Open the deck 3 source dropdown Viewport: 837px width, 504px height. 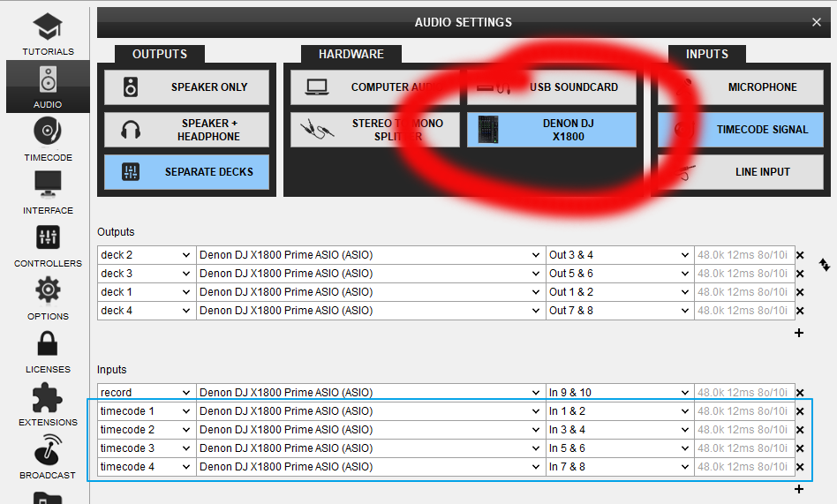(x=147, y=274)
